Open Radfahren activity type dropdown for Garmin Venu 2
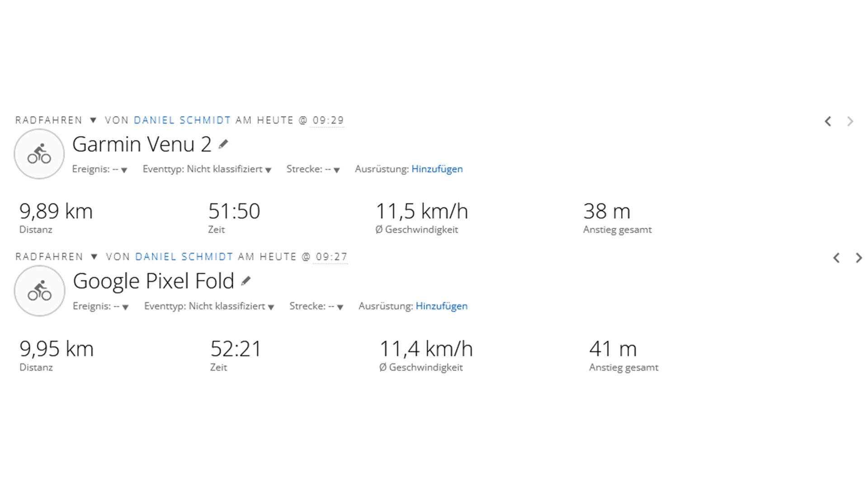The height and width of the screenshot is (488, 868). [x=93, y=120]
